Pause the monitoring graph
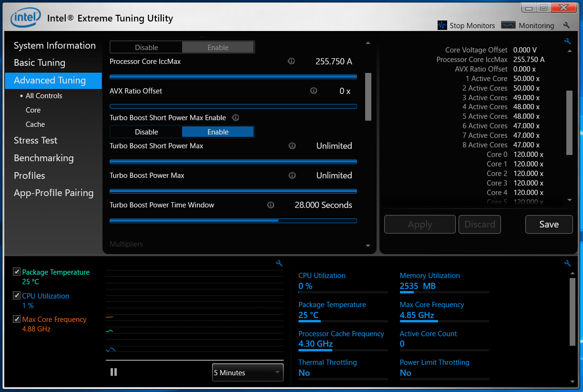Viewport: 583px width, 392px height. (113, 372)
